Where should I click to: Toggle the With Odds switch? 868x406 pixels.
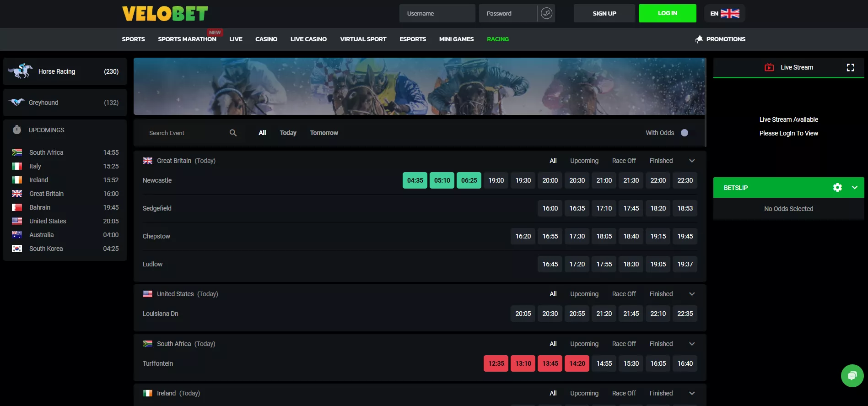684,133
